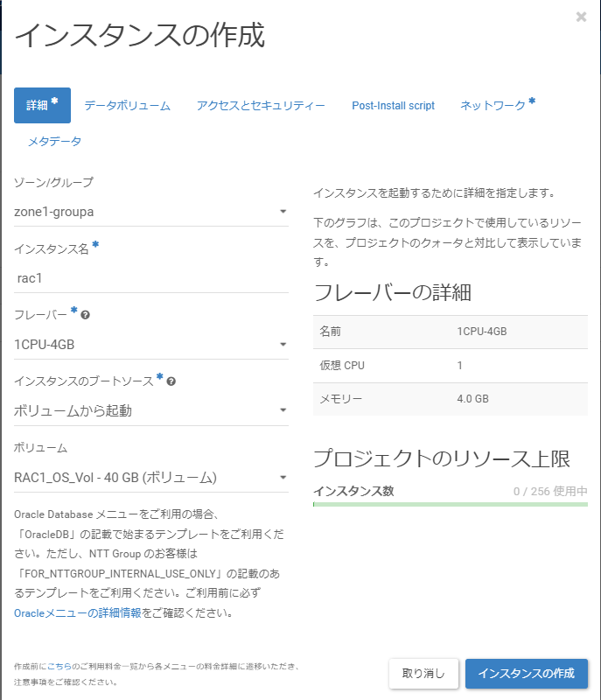The height and width of the screenshot is (700, 601).
Task: Switch to the データボリューム tab
Action: click(x=127, y=105)
